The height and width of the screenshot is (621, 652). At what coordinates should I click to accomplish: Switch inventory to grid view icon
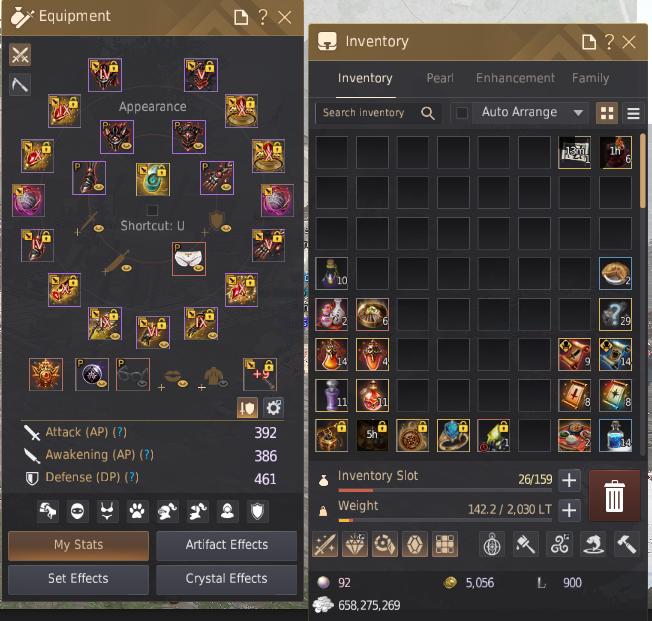[x=607, y=113]
